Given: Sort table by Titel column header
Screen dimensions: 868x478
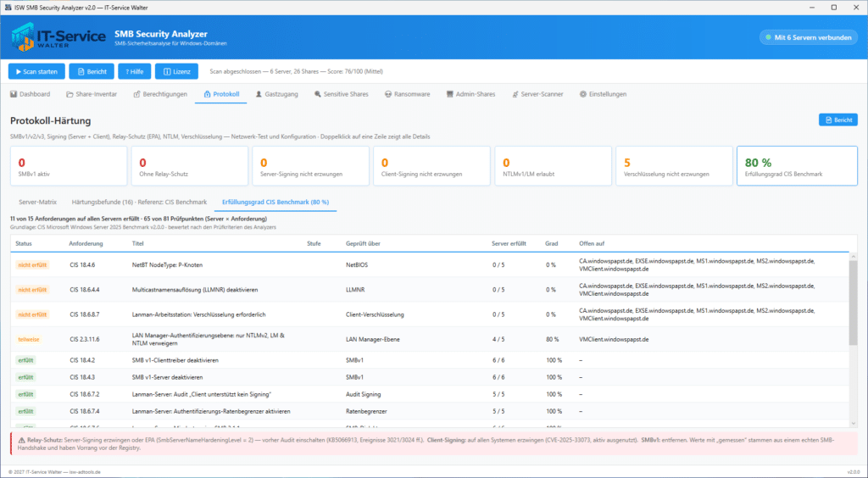Looking at the screenshot, I should (138, 243).
